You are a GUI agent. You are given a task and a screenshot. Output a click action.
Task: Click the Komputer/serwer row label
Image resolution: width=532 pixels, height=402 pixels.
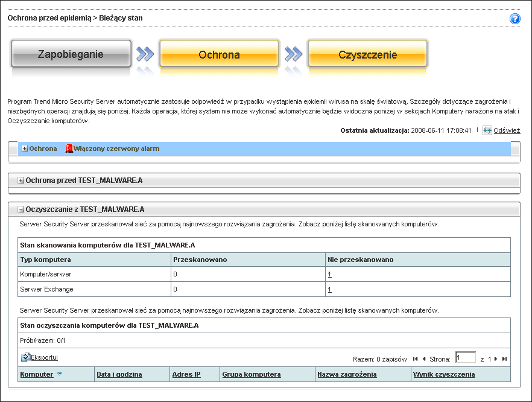pos(46,274)
